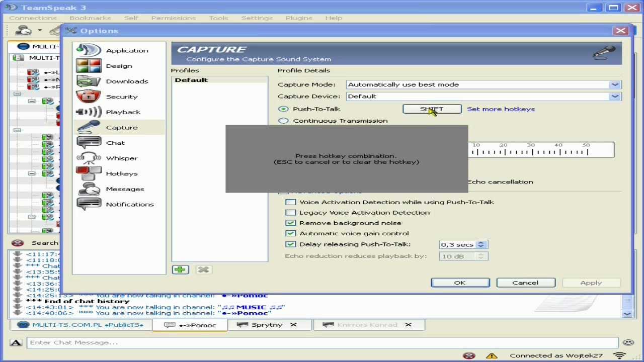Open the Help menu
644x362 pixels.
point(334,18)
